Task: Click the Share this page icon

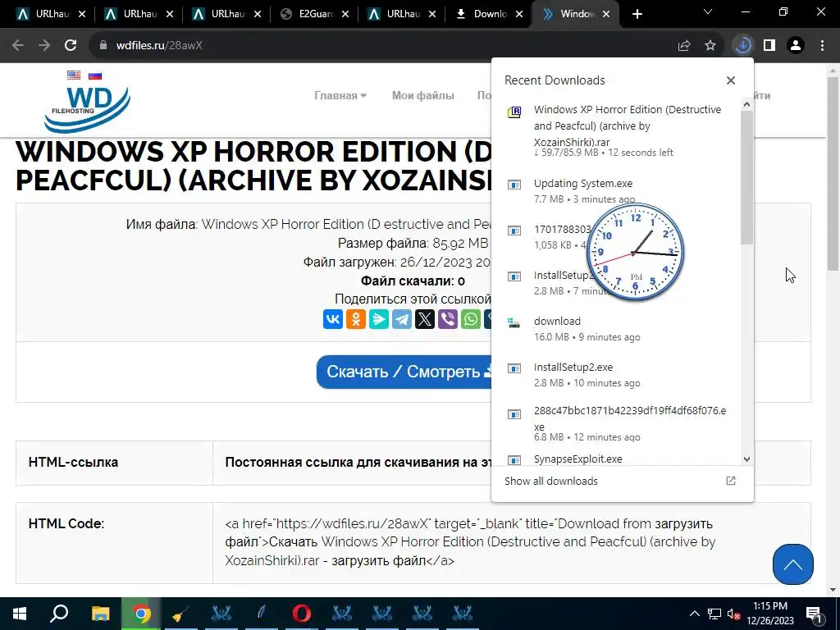Action: pyautogui.click(x=684, y=46)
